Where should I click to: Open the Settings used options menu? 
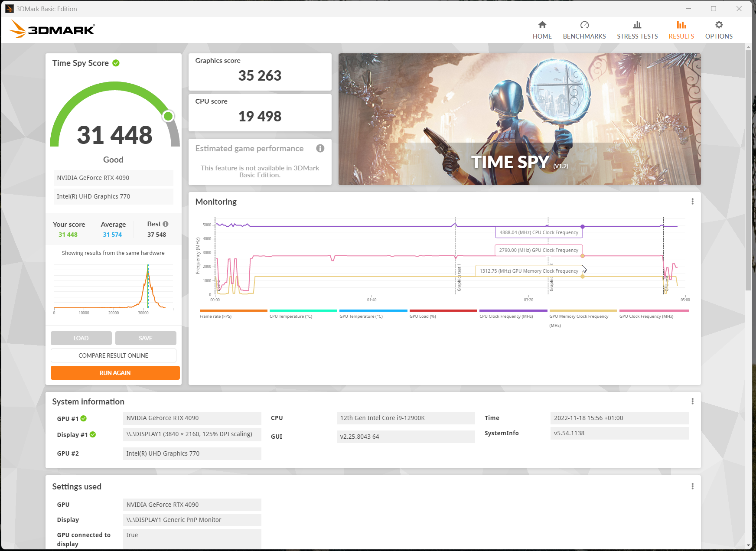pyautogui.click(x=692, y=486)
